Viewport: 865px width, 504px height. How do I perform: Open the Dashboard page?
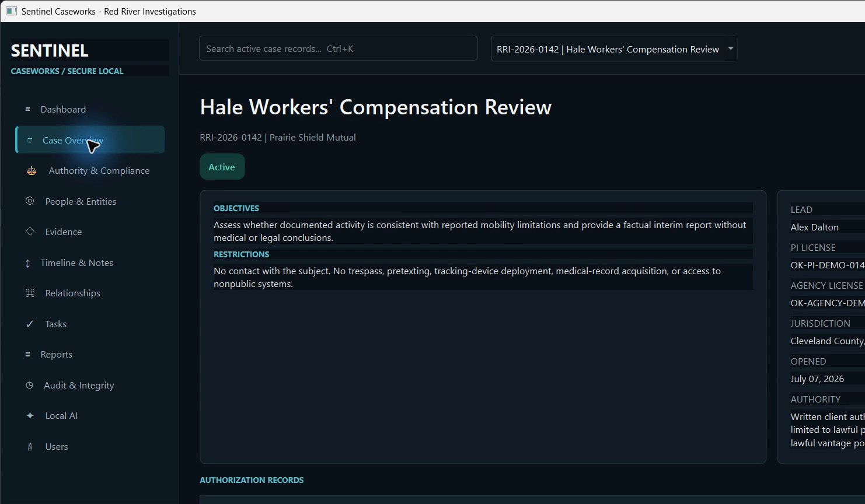point(90,109)
